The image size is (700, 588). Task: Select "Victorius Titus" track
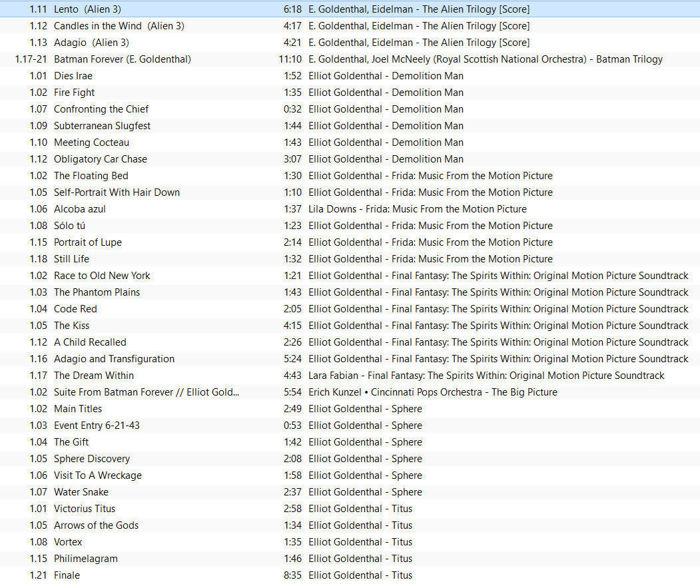click(x=85, y=509)
